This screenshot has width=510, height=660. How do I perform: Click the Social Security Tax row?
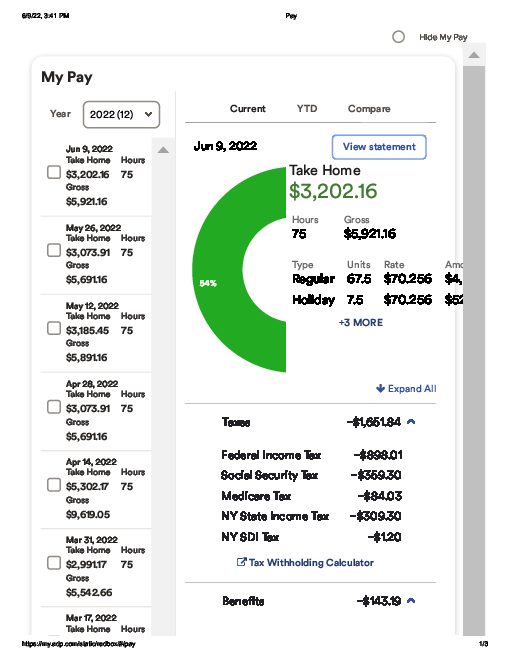(x=311, y=475)
